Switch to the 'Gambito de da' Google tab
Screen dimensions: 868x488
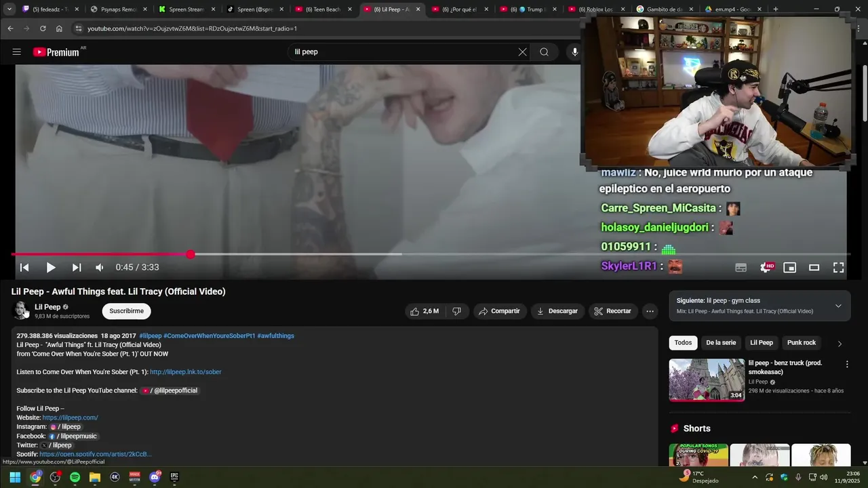coord(663,9)
